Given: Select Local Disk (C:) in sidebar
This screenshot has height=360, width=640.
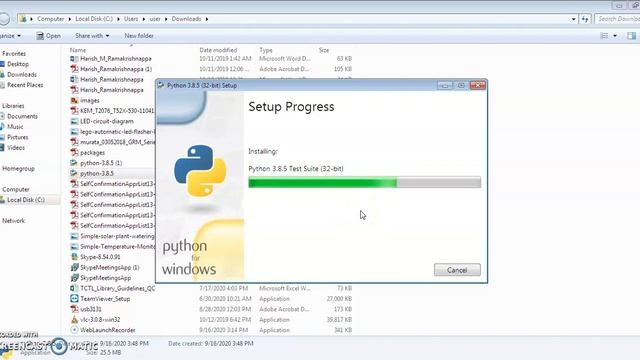Looking at the screenshot, I should (x=26, y=200).
